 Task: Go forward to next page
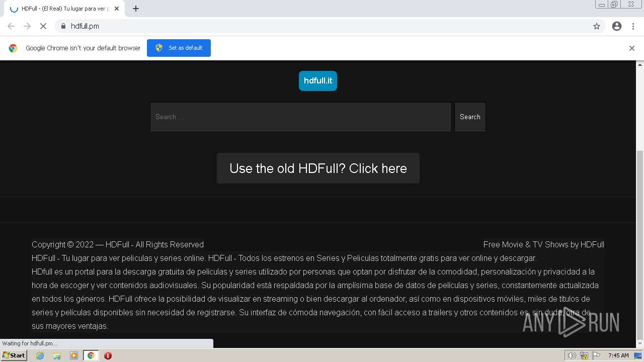pos(27,26)
